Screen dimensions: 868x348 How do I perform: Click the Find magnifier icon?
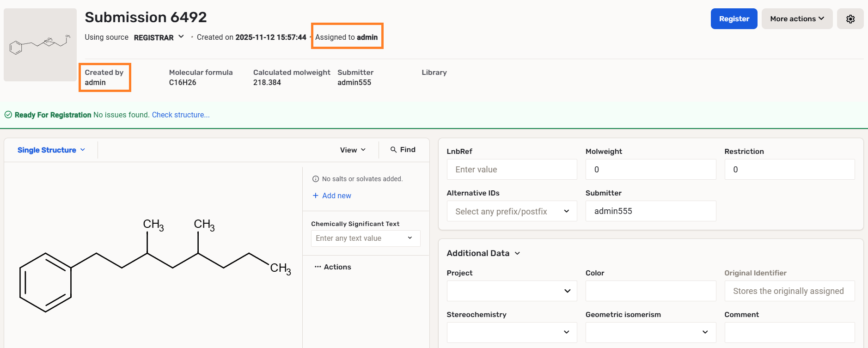393,150
